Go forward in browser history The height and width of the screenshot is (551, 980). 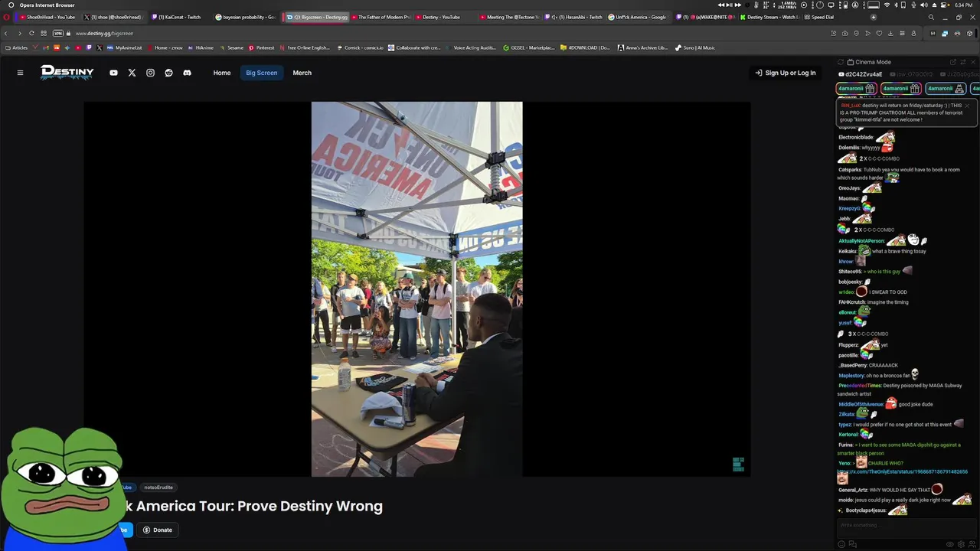coord(18,34)
